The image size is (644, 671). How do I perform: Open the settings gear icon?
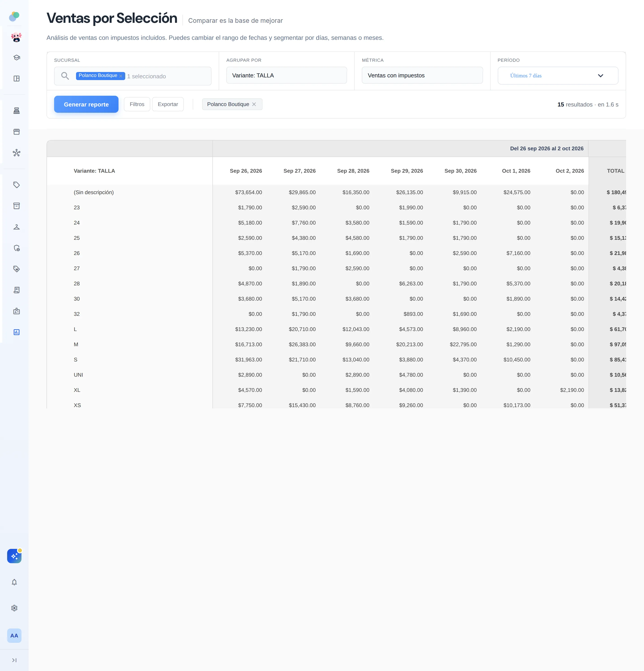click(14, 608)
